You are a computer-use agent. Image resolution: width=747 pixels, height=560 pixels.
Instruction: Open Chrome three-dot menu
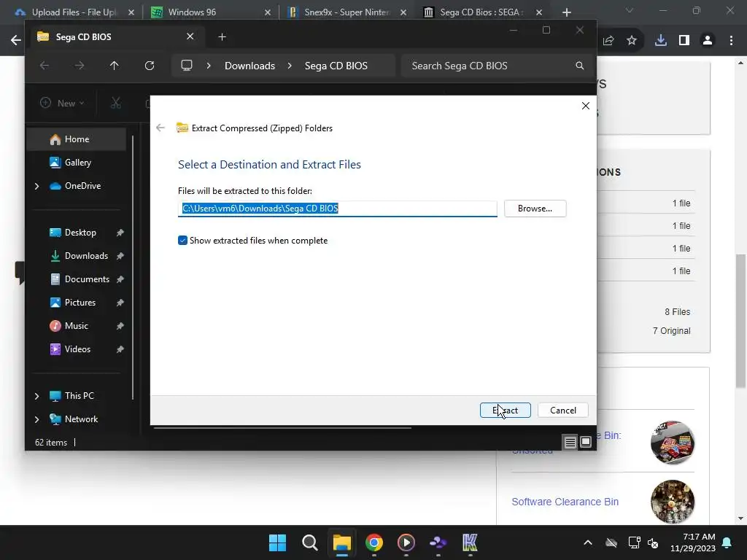point(731,41)
